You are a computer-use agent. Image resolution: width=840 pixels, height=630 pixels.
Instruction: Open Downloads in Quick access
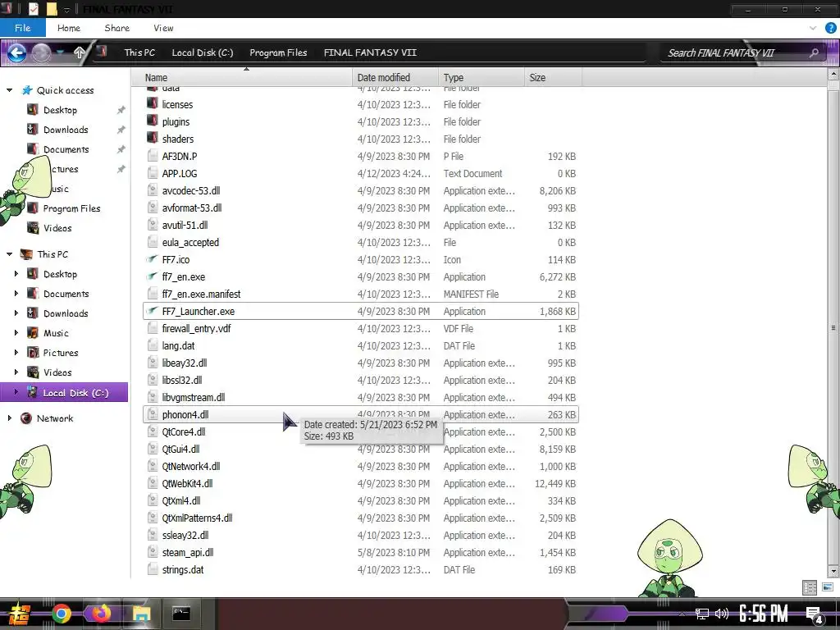point(66,130)
